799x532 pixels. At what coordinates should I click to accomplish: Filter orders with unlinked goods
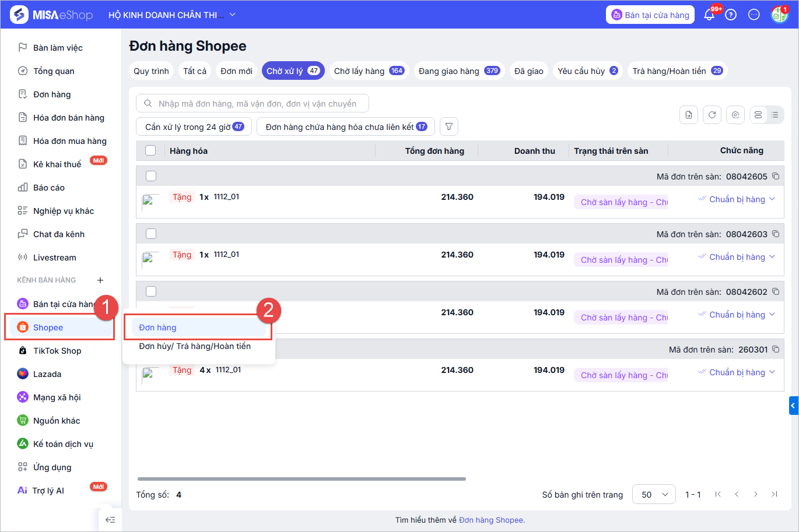click(346, 126)
